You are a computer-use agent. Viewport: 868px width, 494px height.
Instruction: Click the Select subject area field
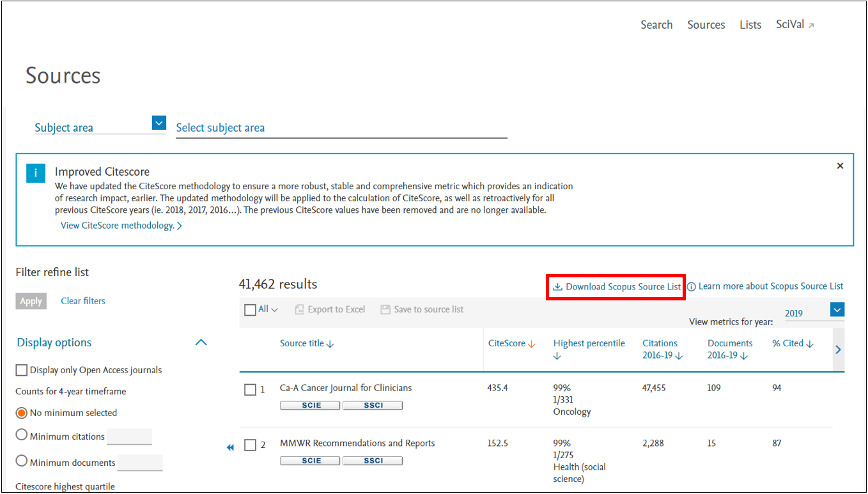click(x=341, y=128)
